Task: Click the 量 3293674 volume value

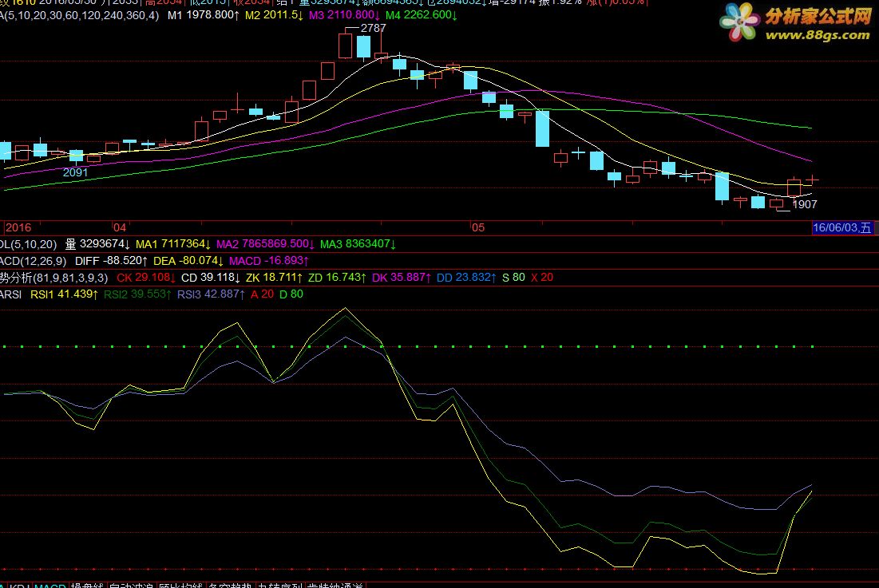Action: (97, 244)
